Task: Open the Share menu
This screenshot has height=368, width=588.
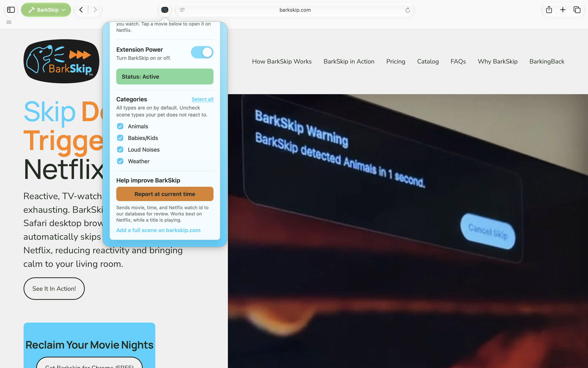Action: [549, 10]
